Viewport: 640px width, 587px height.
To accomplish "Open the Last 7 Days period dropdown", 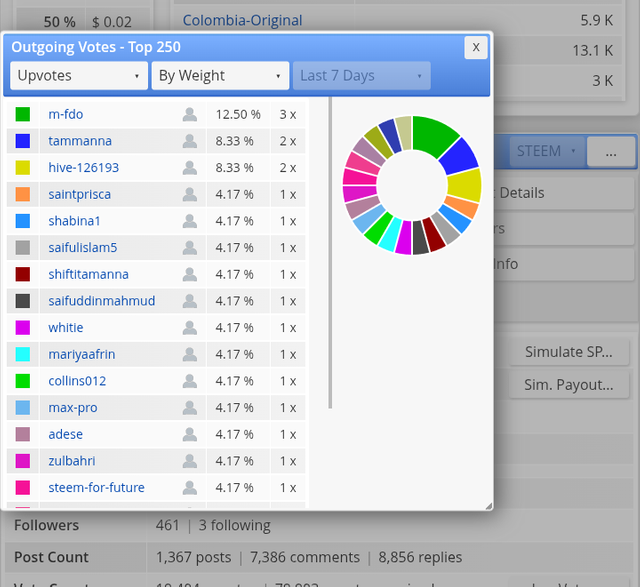I will 362,76.
